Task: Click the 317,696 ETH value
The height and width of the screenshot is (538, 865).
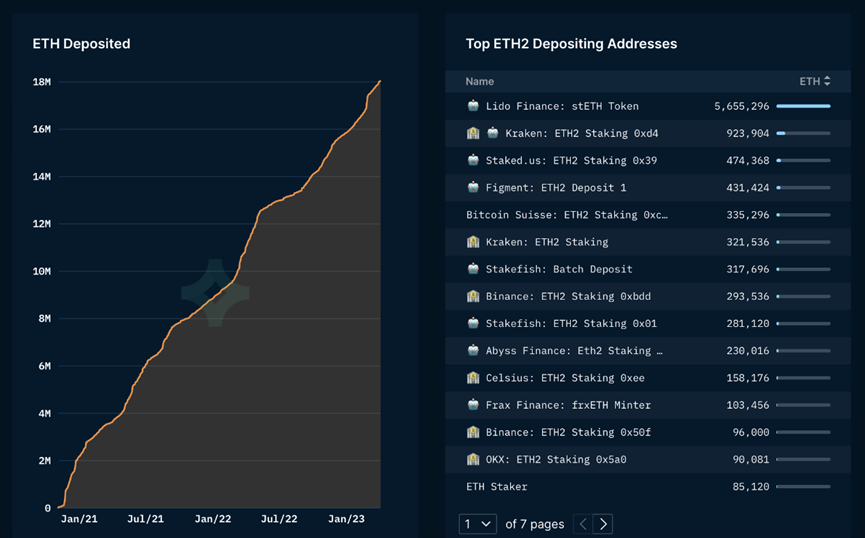Action: pos(747,269)
